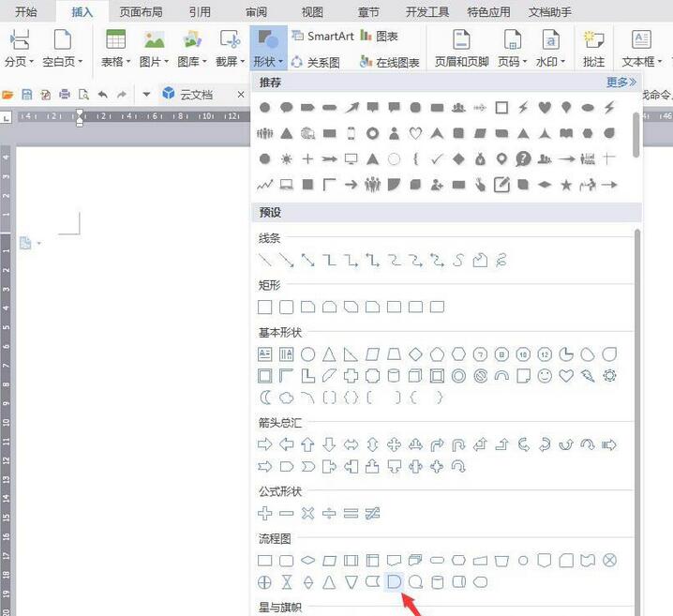
Task: Expand the Screenshot dropdown
Action: [230, 48]
